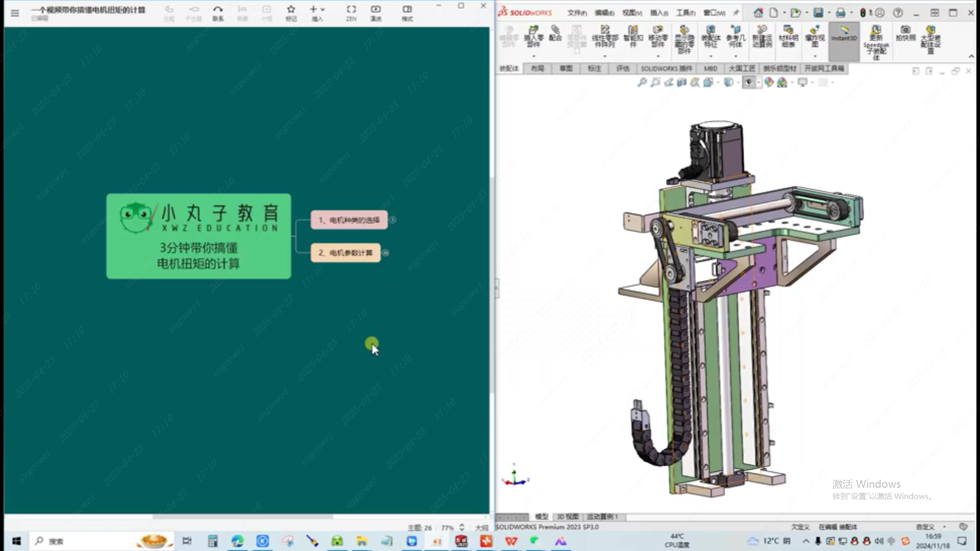Click the Rebuild traffic light icon
Screen dimensions: 980x551
click(863, 13)
